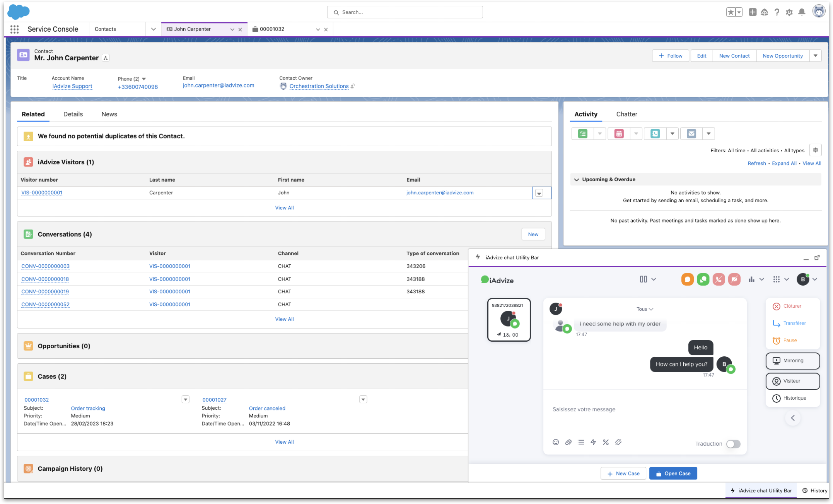
Task: Click the emoji icon in chat composer
Action: (555, 442)
